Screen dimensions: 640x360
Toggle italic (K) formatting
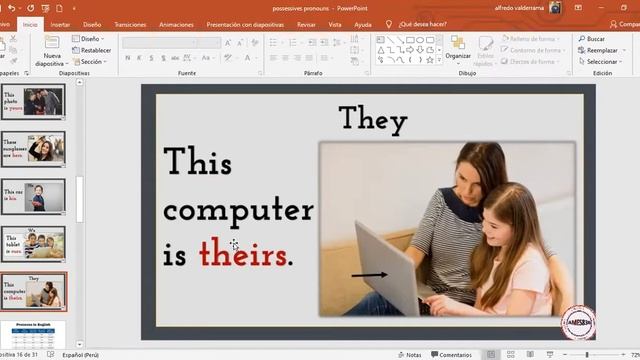click(140, 58)
